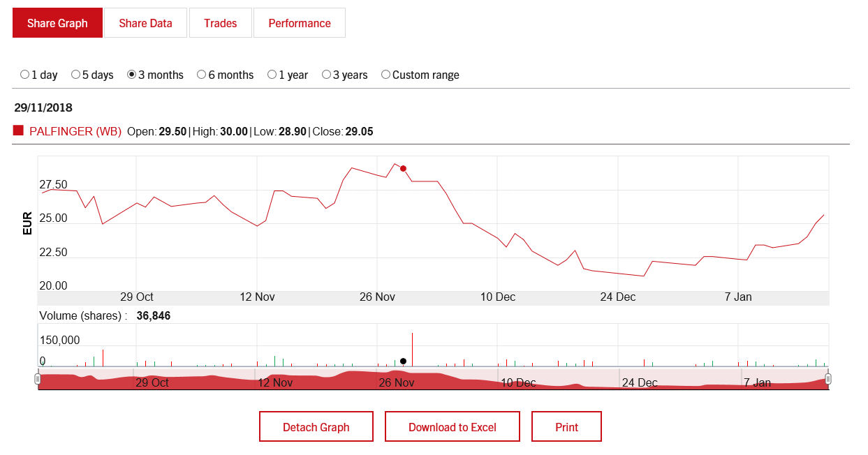Click the Detach Graph button

click(x=316, y=426)
